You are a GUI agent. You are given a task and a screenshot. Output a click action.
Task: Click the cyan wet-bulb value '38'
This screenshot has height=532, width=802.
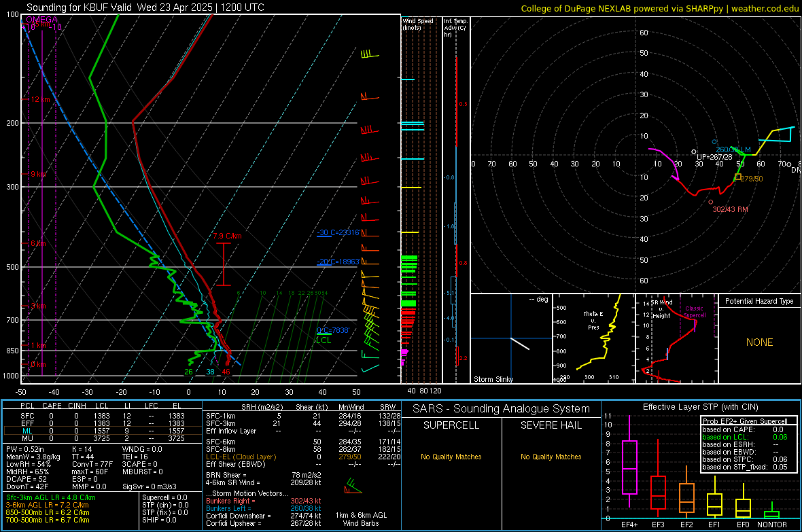click(x=210, y=372)
